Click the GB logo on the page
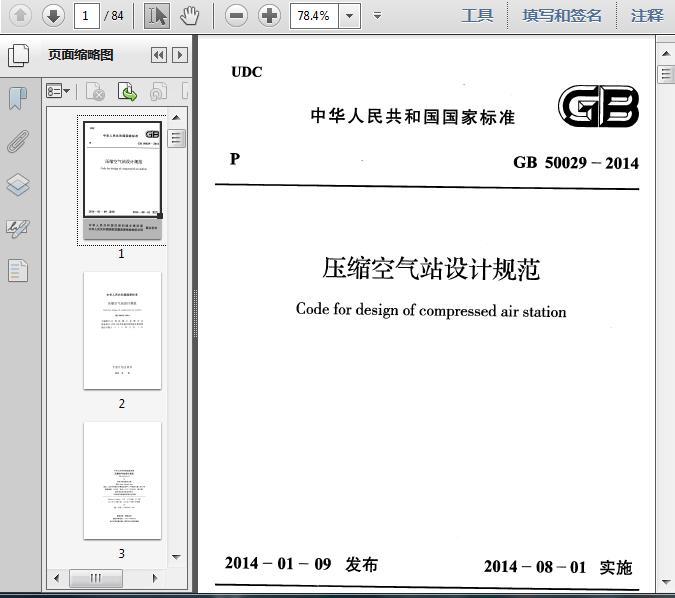 [x=599, y=105]
